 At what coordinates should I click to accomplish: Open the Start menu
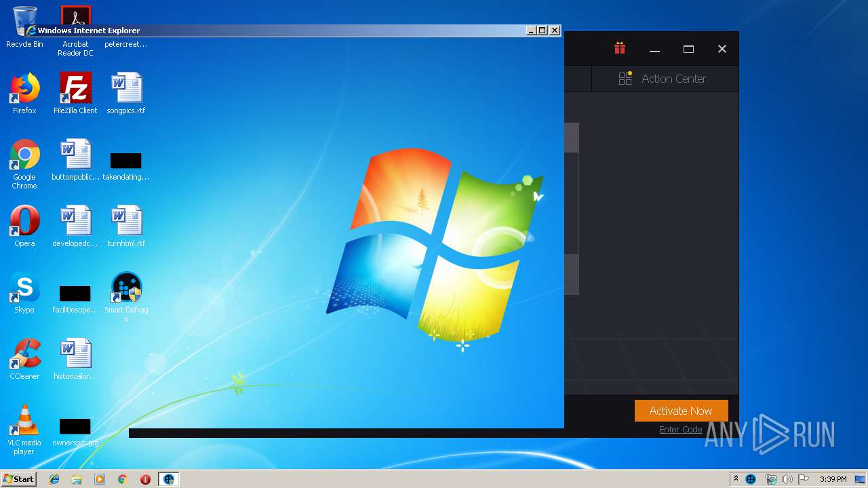[x=18, y=479]
